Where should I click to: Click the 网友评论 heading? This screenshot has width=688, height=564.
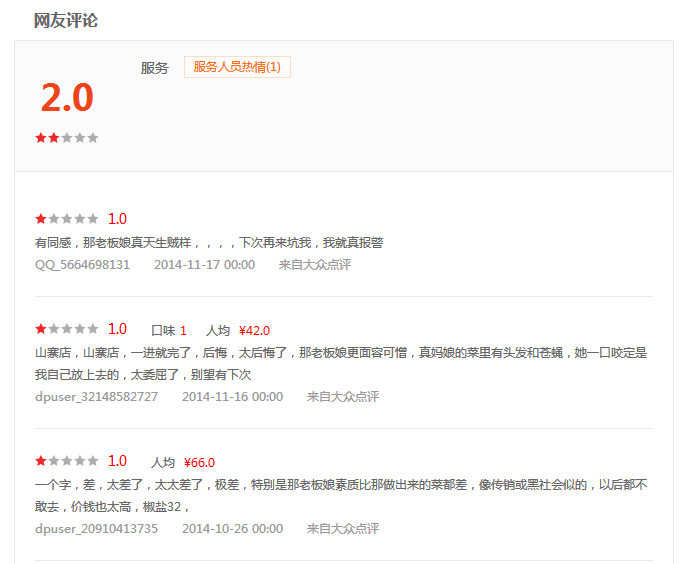pyautogui.click(x=66, y=21)
